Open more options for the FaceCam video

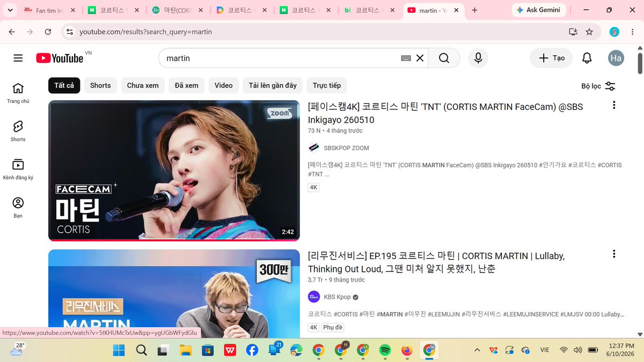coord(614,105)
